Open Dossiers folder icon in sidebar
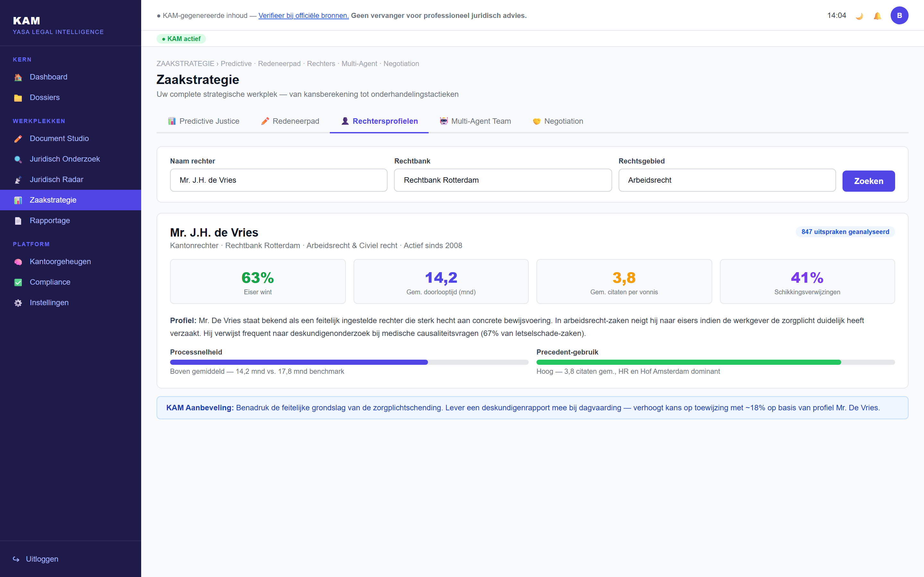The image size is (924, 577). [x=18, y=98]
